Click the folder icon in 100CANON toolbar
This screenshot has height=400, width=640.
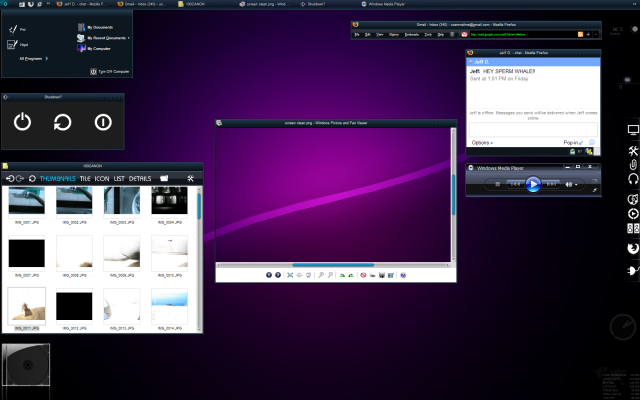(x=164, y=178)
